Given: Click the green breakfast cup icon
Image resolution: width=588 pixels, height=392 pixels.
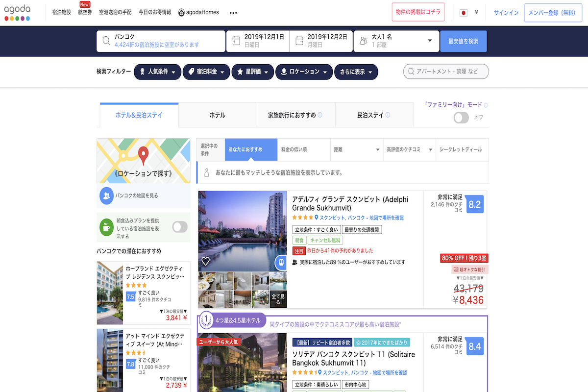Looking at the screenshot, I should (x=107, y=227).
